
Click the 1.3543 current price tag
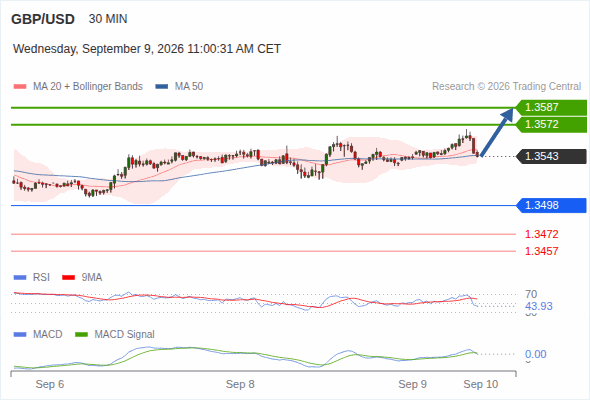tap(551, 156)
